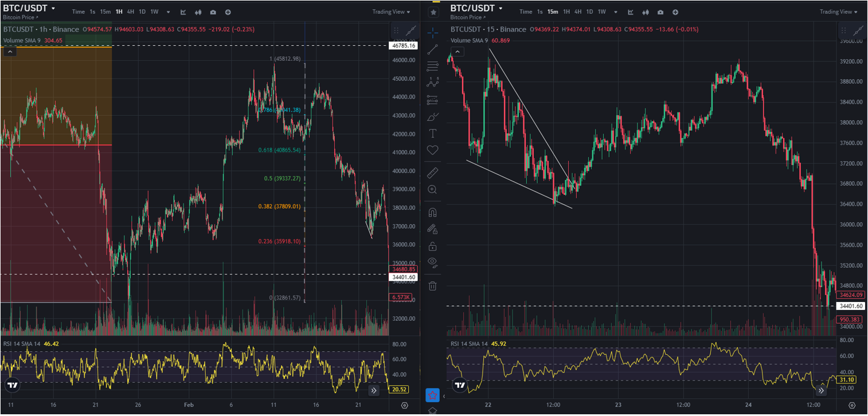Select the 15m interval in left chart

coord(105,11)
